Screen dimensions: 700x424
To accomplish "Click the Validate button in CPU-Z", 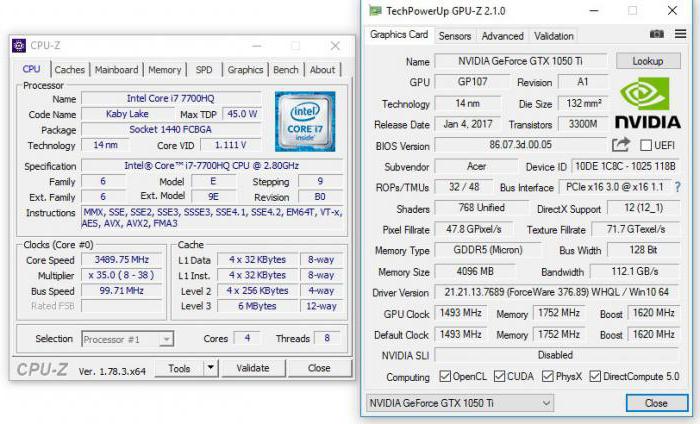I will click(x=253, y=368).
